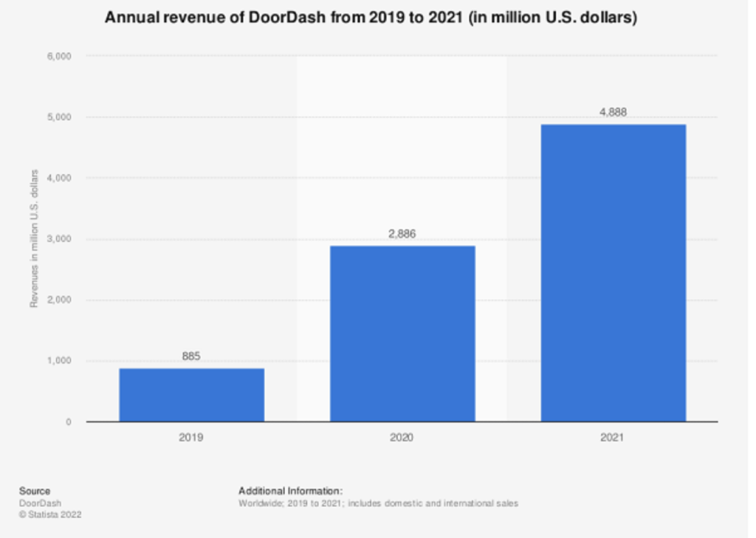756x538 pixels.
Task: Click the 5,000 y-axis tick label
Action: click(59, 117)
